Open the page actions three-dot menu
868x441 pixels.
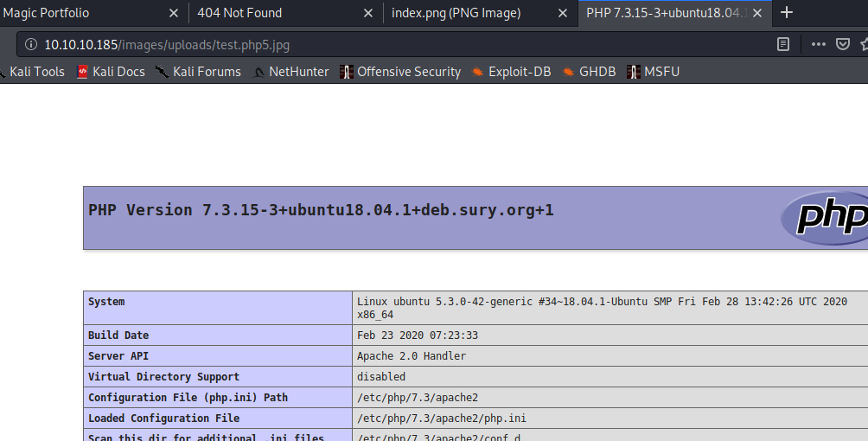817,44
